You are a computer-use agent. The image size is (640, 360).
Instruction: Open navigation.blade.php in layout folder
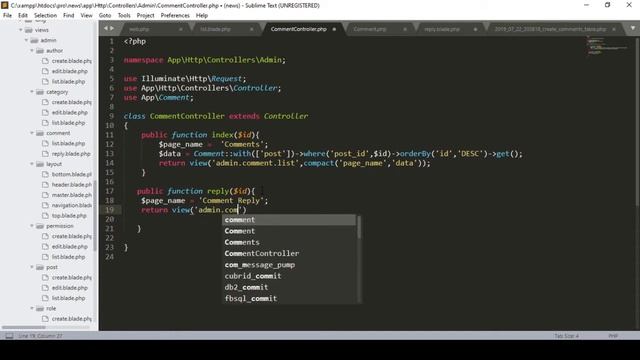(71, 205)
